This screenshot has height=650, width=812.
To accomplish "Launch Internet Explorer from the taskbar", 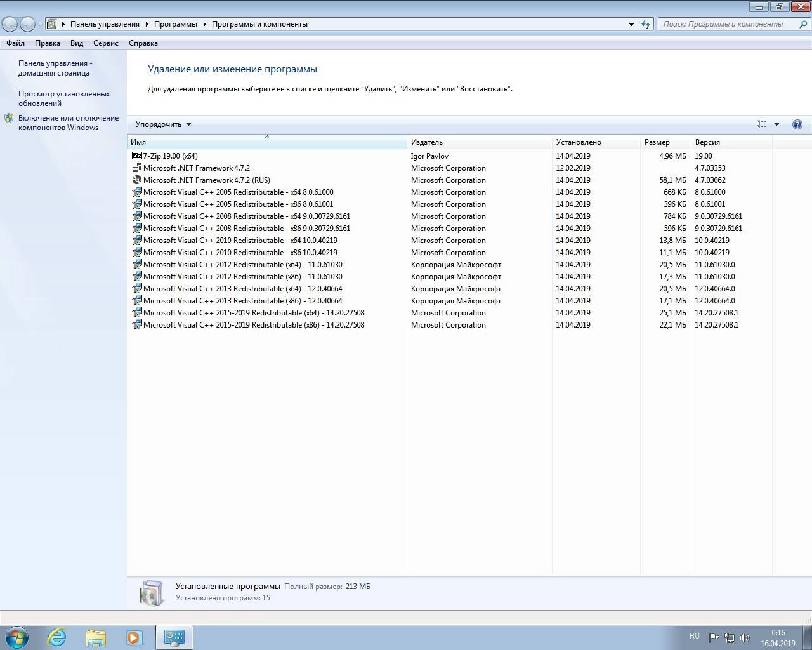I will point(57,637).
